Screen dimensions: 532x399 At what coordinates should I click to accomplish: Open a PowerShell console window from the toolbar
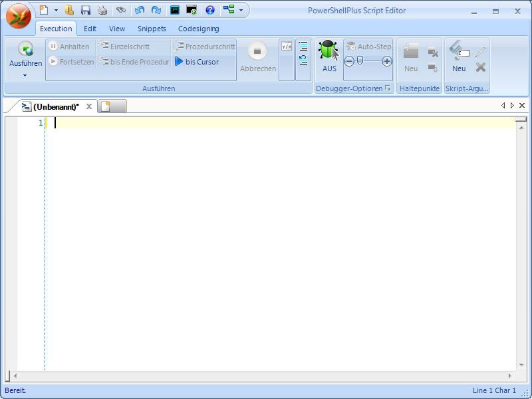click(x=175, y=11)
